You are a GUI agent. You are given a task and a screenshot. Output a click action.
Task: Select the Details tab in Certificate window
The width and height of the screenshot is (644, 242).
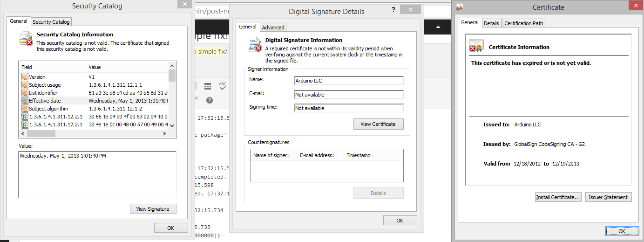point(491,23)
